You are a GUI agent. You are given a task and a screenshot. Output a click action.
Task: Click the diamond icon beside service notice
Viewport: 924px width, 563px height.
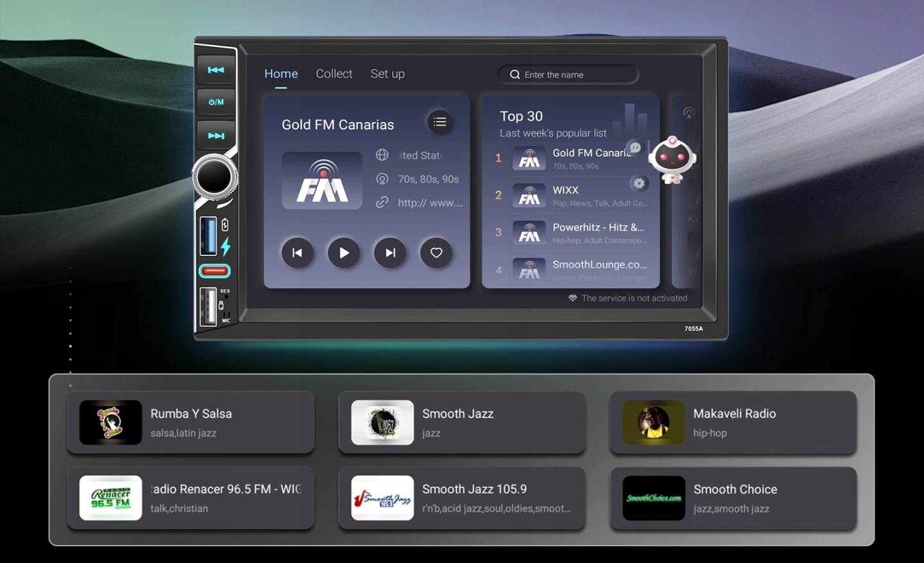[572, 298]
